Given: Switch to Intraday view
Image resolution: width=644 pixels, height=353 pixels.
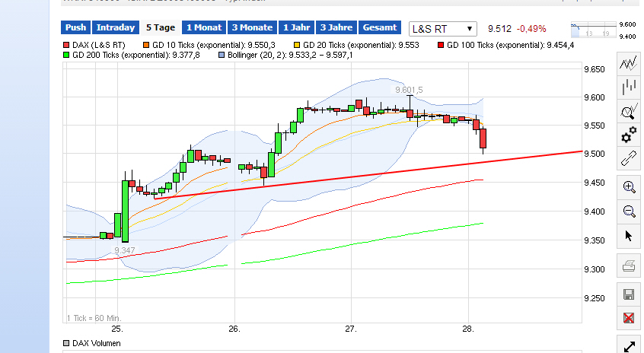Looking at the screenshot, I should [x=116, y=27].
